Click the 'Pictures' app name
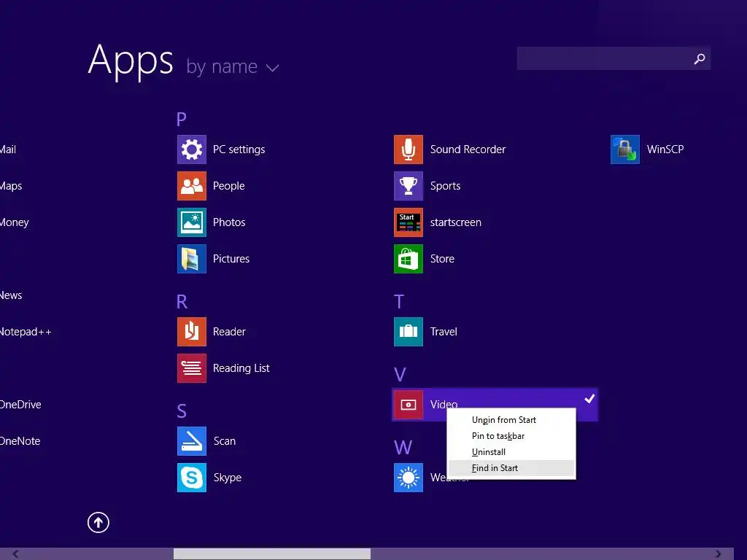 coord(231,259)
